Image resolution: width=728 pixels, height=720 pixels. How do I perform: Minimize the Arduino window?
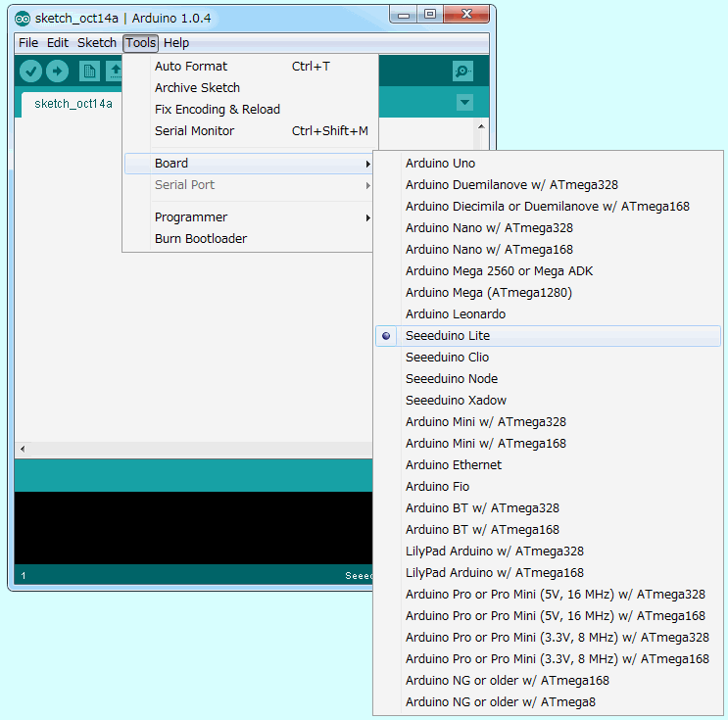click(x=404, y=15)
